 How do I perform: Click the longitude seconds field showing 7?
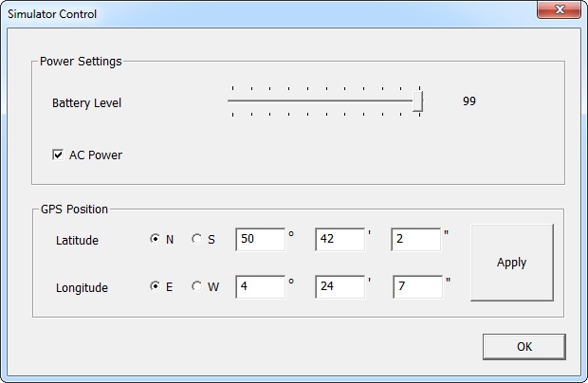[415, 287]
